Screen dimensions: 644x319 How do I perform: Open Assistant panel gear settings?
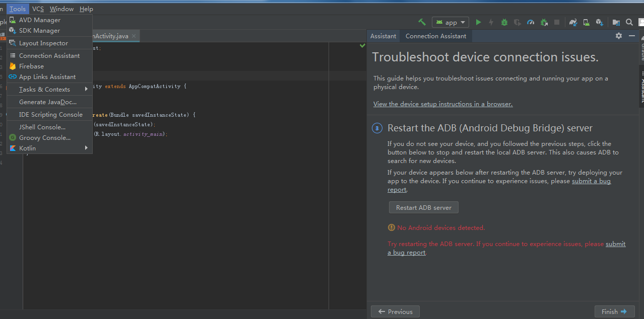[x=619, y=36]
